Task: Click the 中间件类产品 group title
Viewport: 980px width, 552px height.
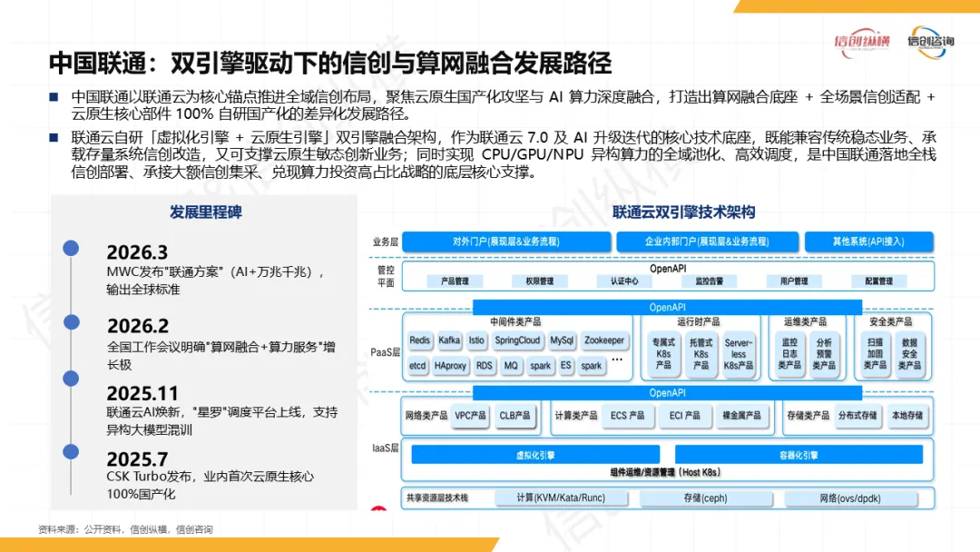Action: pos(515,322)
